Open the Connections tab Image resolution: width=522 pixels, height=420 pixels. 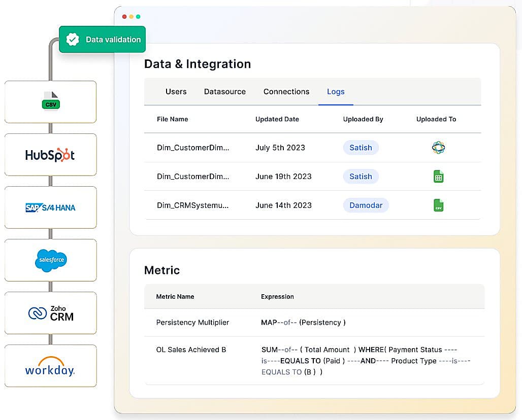click(x=286, y=91)
